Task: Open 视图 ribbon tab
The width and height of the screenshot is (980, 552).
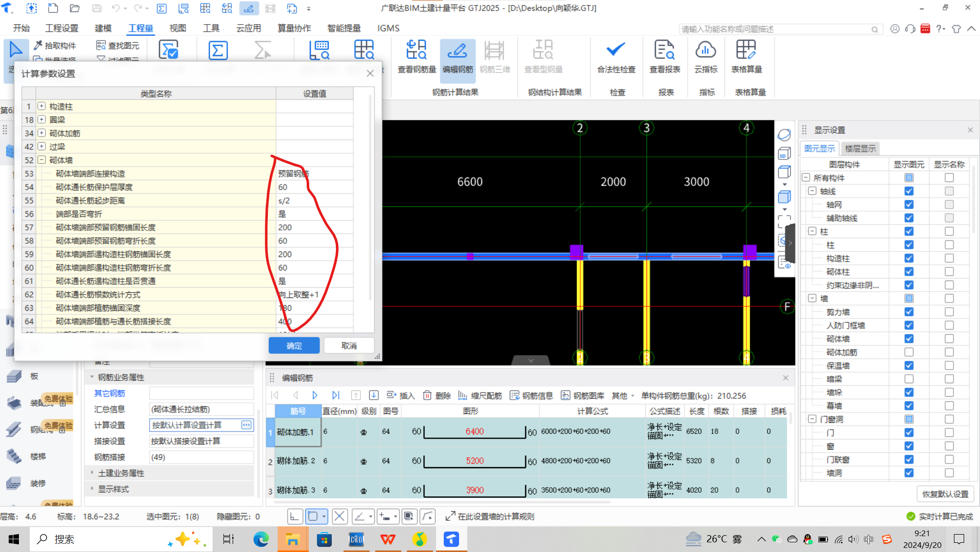Action: coord(178,28)
